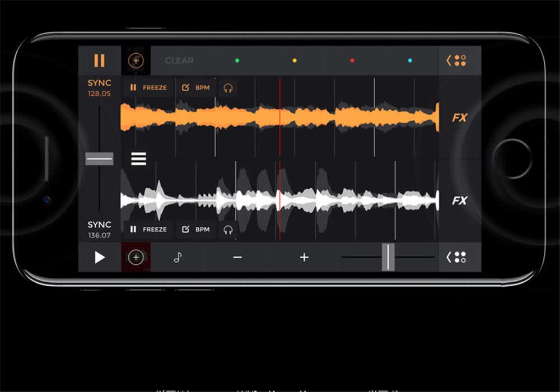Decrease value with the minus button

tap(237, 258)
